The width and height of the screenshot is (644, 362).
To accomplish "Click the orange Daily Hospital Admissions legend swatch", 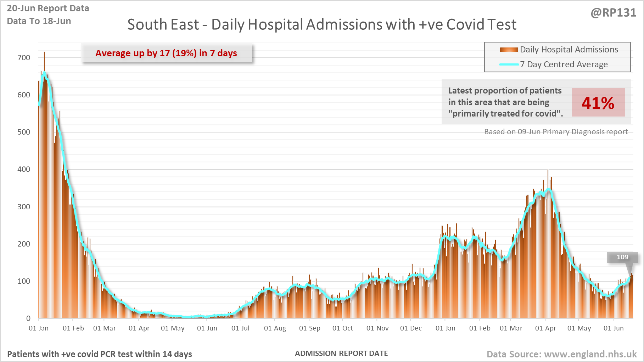I will point(509,50).
